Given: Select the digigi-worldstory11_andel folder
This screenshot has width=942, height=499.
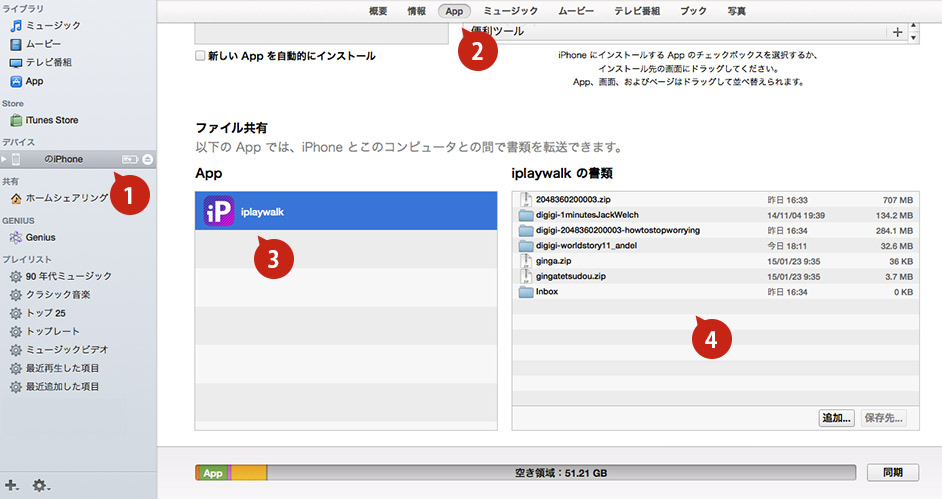Looking at the screenshot, I should [x=716, y=246].
